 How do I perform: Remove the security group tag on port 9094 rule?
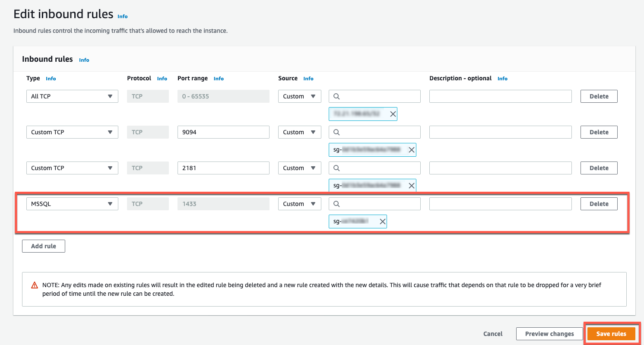point(412,150)
